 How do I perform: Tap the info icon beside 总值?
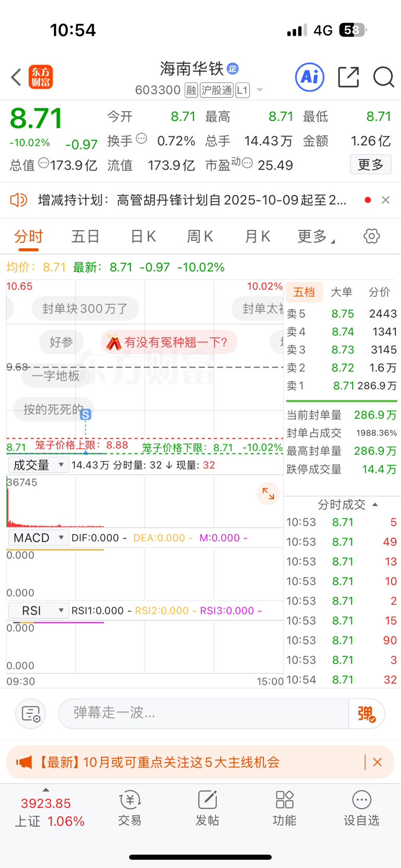point(44,163)
